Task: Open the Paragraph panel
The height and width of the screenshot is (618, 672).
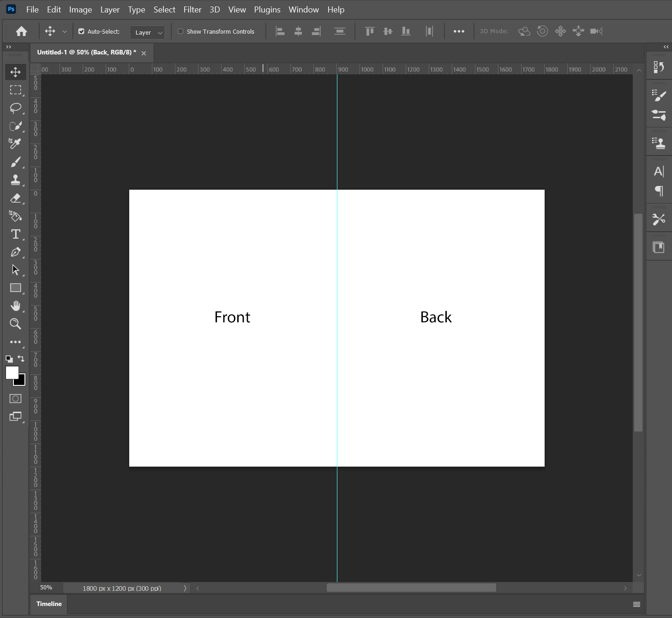Action: tap(659, 191)
